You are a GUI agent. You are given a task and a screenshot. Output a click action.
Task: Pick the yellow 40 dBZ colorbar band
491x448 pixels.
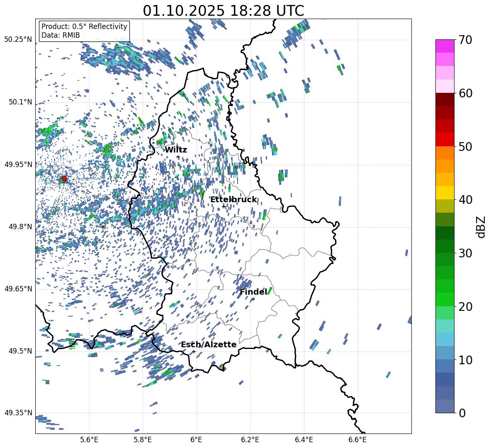pyautogui.click(x=445, y=193)
